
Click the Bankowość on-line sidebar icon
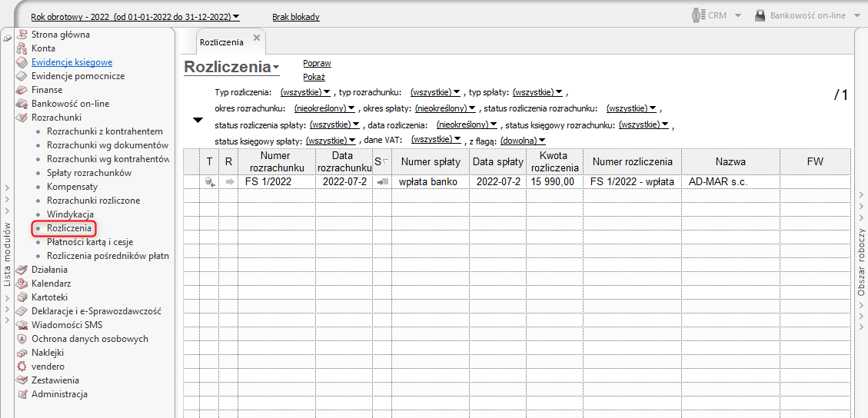(22, 104)
